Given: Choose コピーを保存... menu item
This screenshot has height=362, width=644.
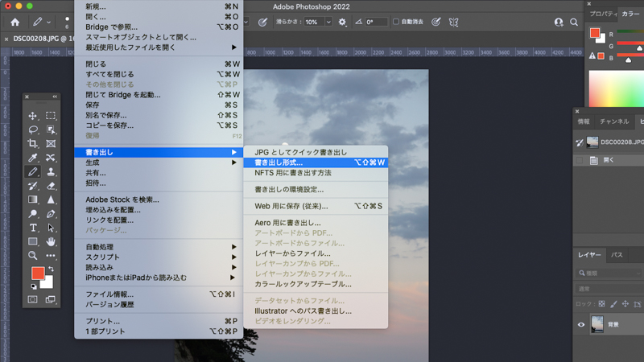Looking at the screenshot, I should coord(159,125).
